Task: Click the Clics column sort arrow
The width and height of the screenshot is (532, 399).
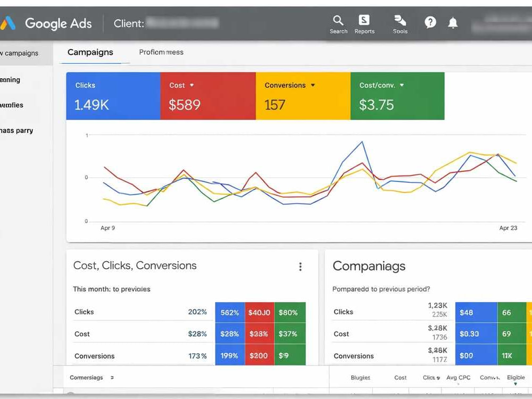Action: coord(438,378)
